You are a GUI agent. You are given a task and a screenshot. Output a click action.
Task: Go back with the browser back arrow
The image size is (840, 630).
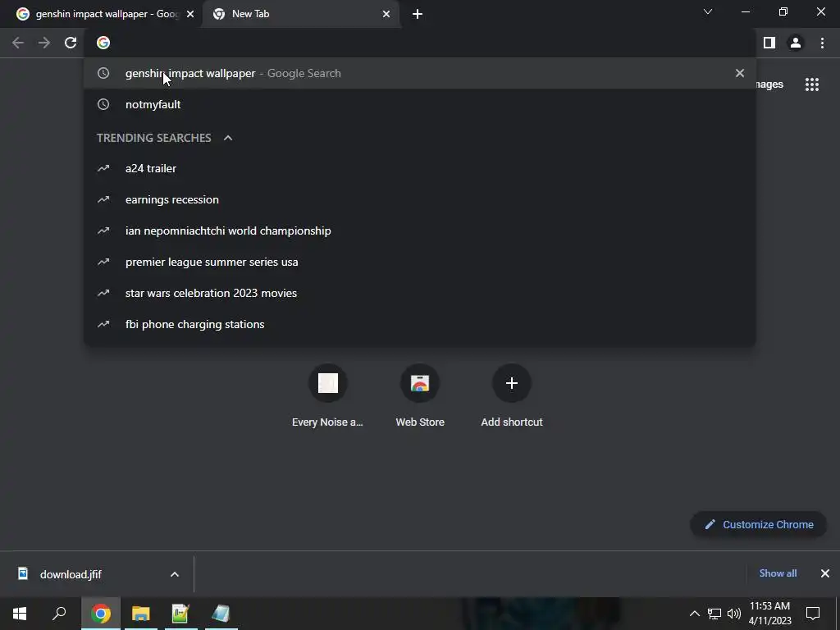[x=18, y=43]
